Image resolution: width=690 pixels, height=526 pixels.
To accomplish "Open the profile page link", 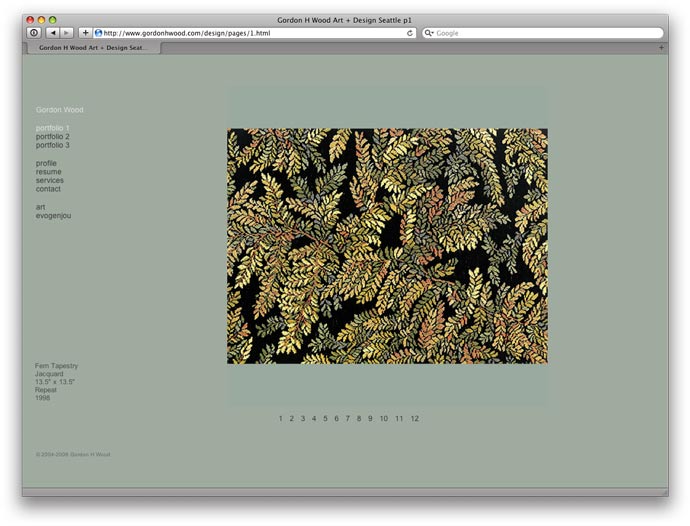I will point(46,163).
